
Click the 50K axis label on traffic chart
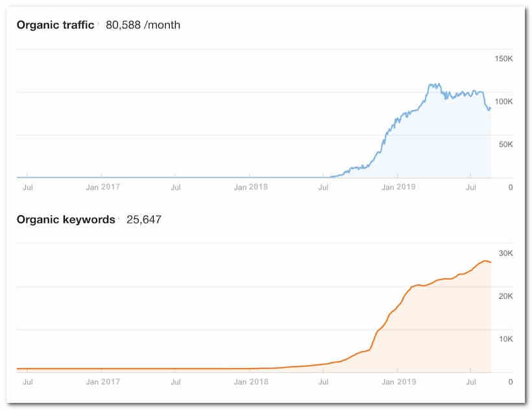click(505, 144)
